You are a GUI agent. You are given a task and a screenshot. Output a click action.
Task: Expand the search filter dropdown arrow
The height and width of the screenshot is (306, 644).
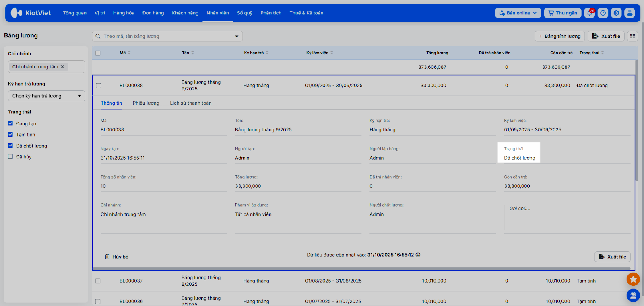tap(237, 36)
